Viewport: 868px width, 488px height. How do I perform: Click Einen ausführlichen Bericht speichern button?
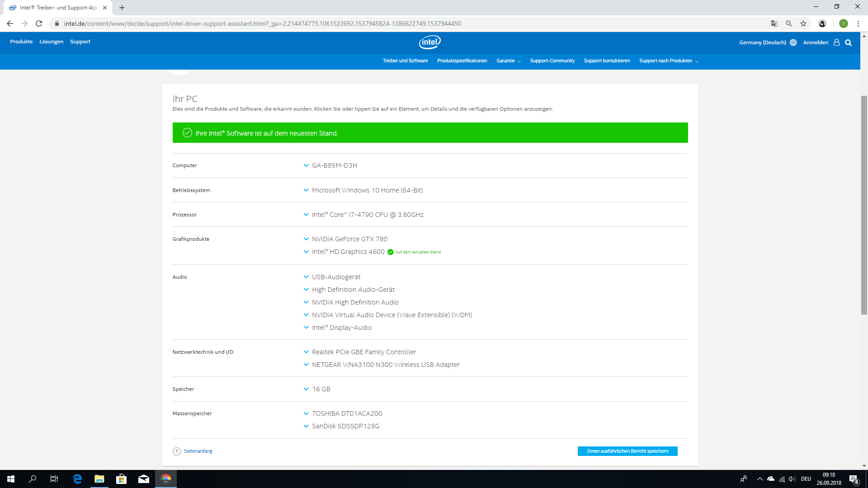pyautogui.click(x=627, y=451)
